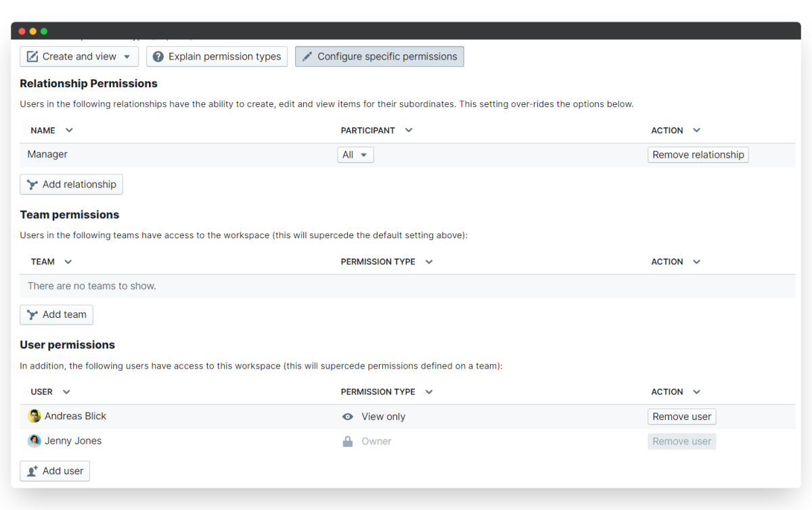Viewport: 812px width, 510px height.
Task: Click Jenny Jones avatar
Action: 35,441
